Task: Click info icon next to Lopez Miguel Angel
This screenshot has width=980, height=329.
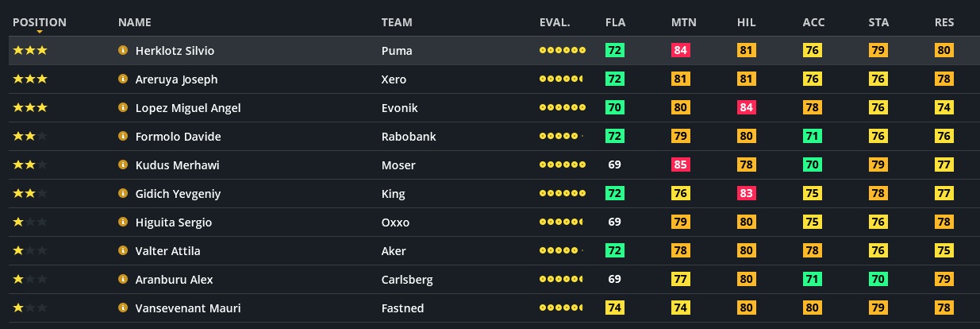Action: pyautogui.click(x=123, y=108)
